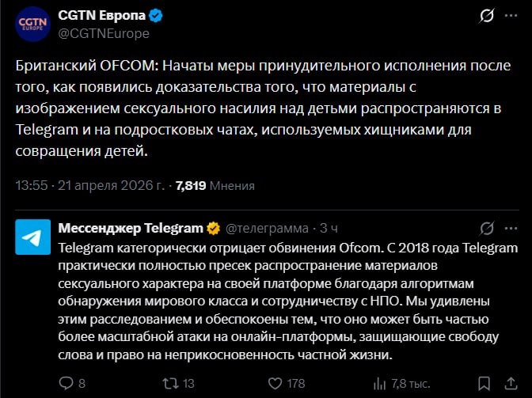Reply using the comment bubble icon

click(x=66, y=384)
